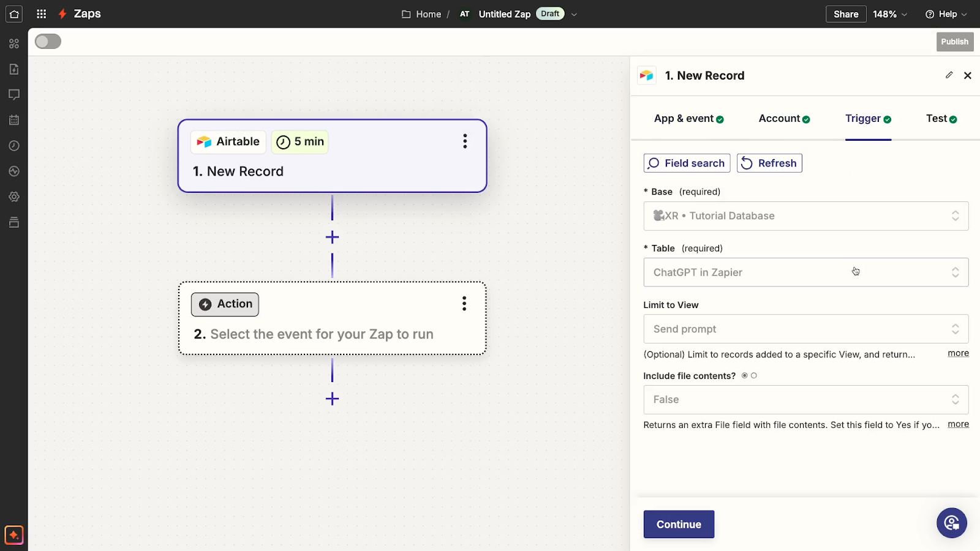
Task: Switch to App & event tab
Action: click(689, 119)
